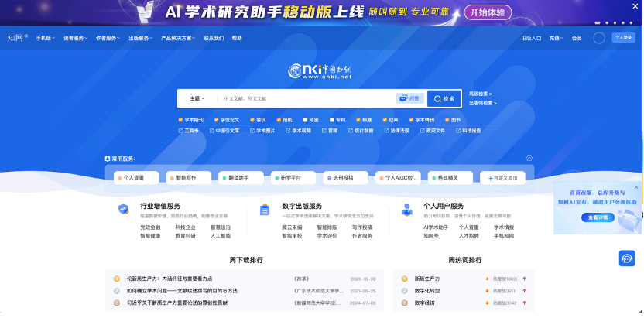Open the AI学术助手 link
Screen dimensions: 644x325
point(436,227)
